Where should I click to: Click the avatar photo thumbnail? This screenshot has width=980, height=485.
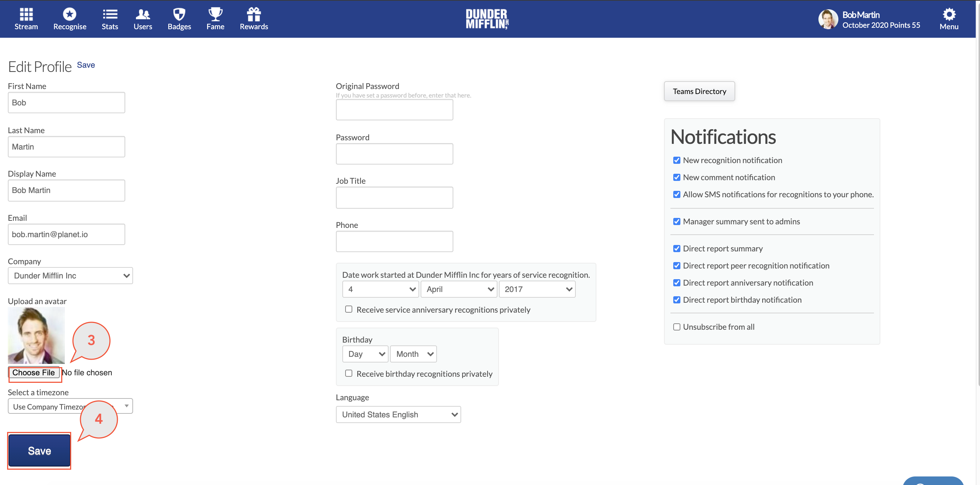coord(36,335)
